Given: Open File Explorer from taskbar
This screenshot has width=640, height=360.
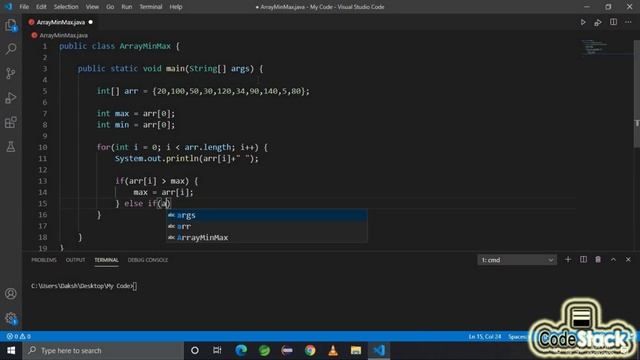Looking at the screenshot, I should click(x=356, y=351).
